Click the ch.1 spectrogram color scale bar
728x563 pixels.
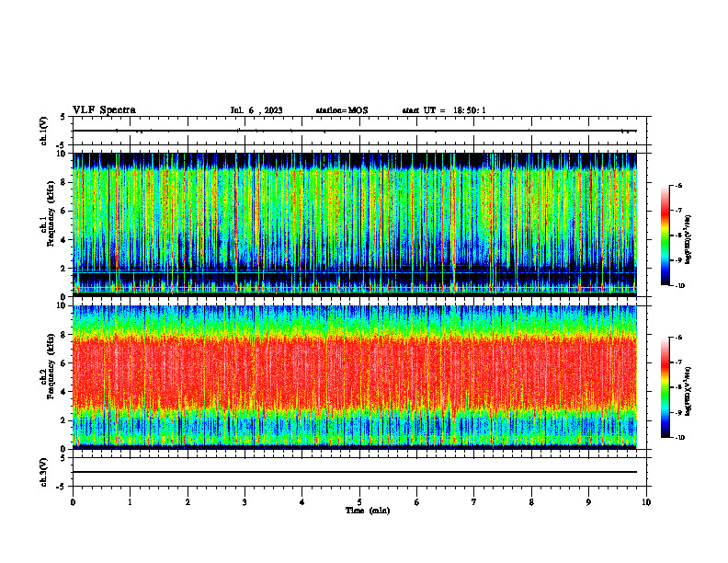click(665, 236)
